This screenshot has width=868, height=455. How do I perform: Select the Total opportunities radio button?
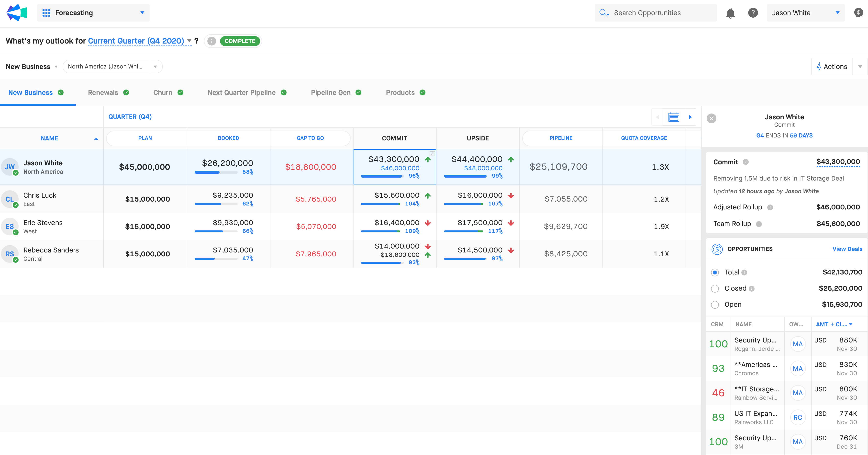(x=715, y=272)
